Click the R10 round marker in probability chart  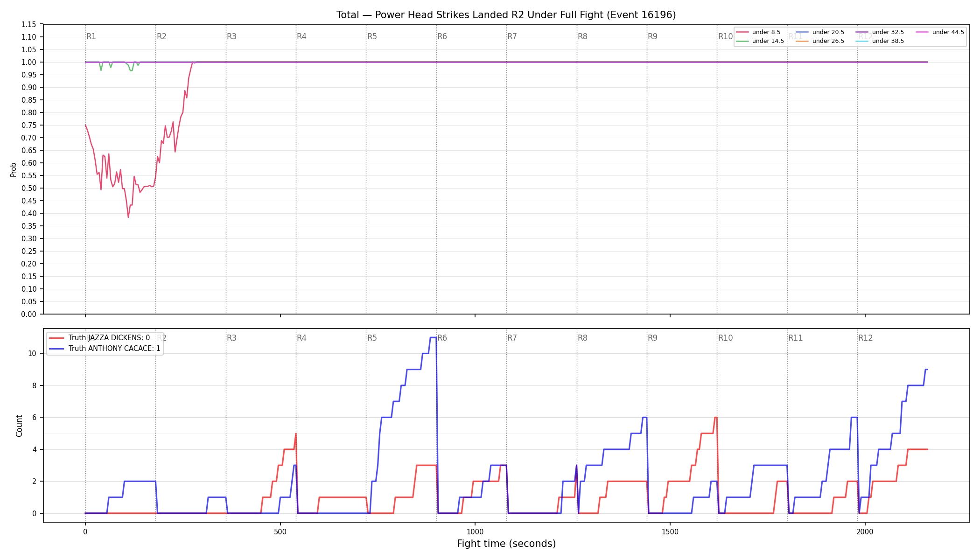(725, 36)
